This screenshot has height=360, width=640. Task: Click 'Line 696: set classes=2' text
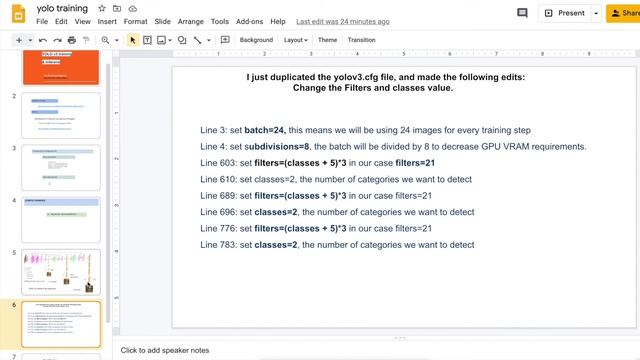coord(337,212)
